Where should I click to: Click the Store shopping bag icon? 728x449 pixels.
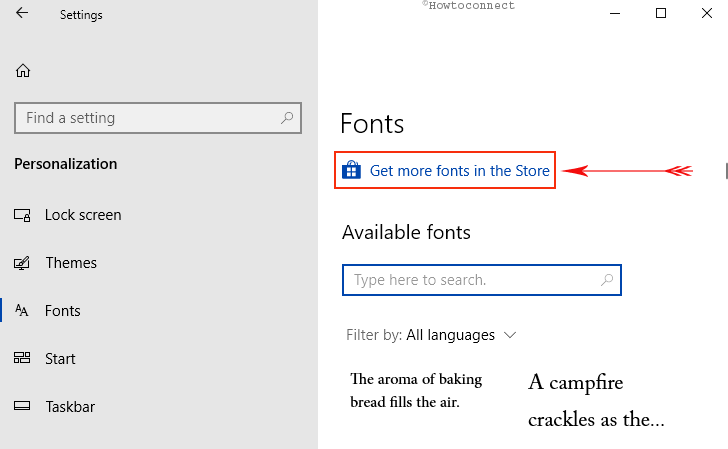coord(351,170)
